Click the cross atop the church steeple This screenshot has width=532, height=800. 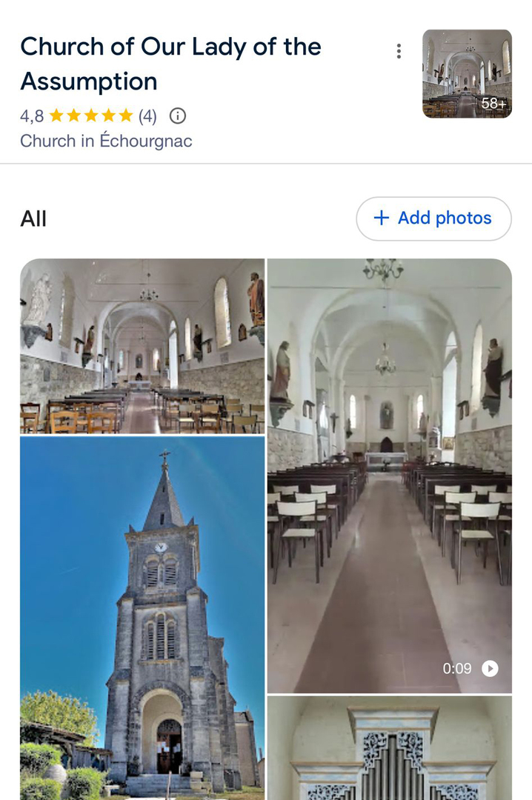tap(164, 456)
